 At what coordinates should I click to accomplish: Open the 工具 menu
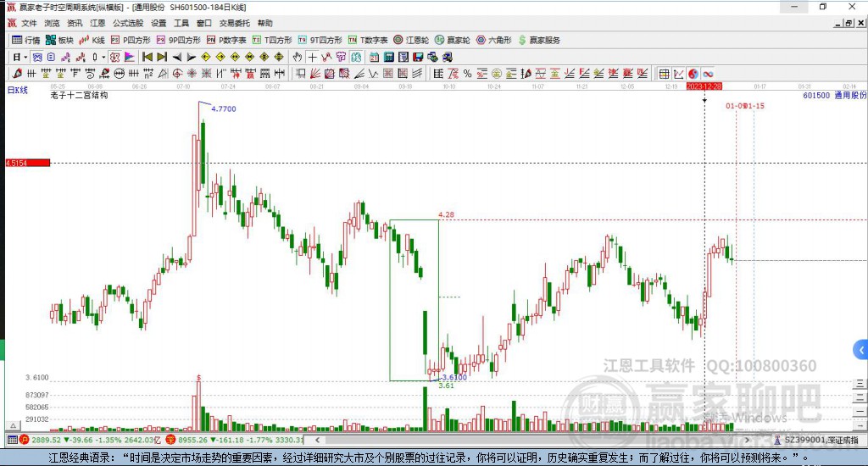(181, 23)
